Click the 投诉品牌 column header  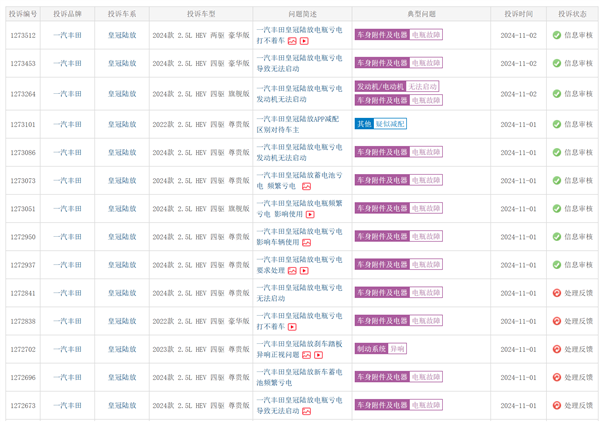click(67, 14)
